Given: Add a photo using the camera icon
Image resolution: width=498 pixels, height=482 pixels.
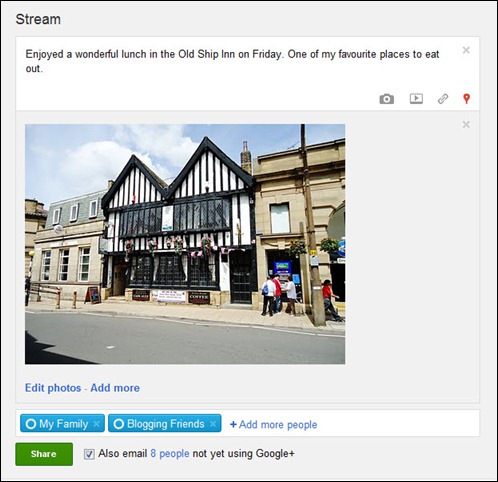Looking at the screenshot, I should [x=387, y=99].
